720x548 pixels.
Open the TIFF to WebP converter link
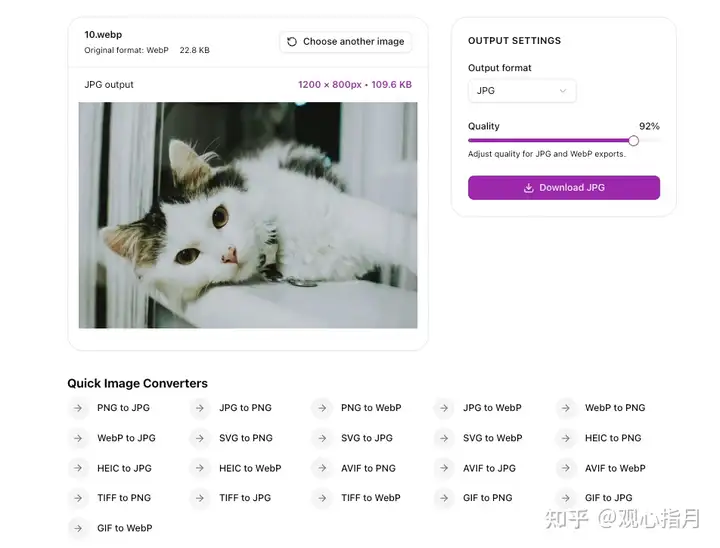point(370,498)
